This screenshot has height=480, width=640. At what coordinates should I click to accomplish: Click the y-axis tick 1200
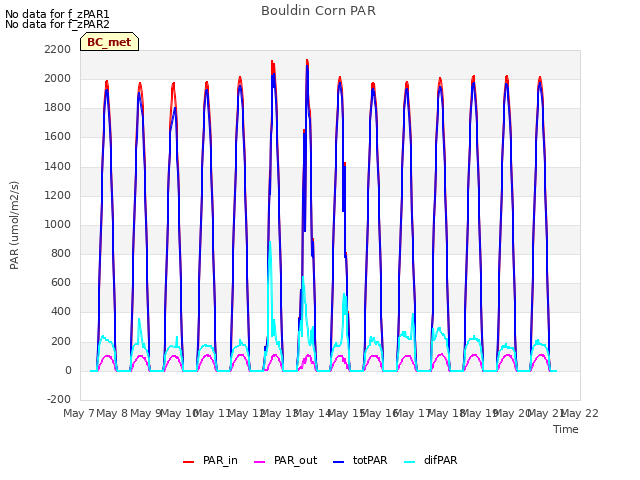pyautogui.click(x=58, y=195)
